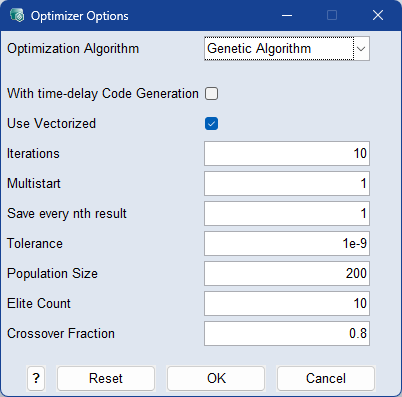Confirm settings with the OK button
Viewport: 402px width, 397px height.
216,378
